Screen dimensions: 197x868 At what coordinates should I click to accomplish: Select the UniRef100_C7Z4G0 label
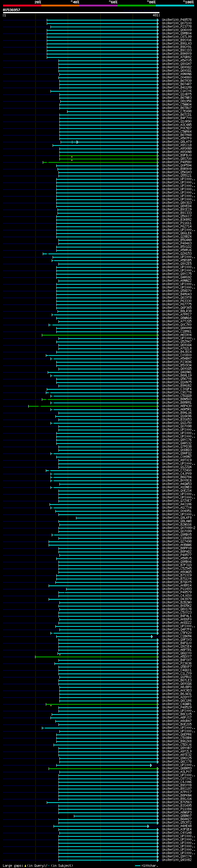point(177,470)
